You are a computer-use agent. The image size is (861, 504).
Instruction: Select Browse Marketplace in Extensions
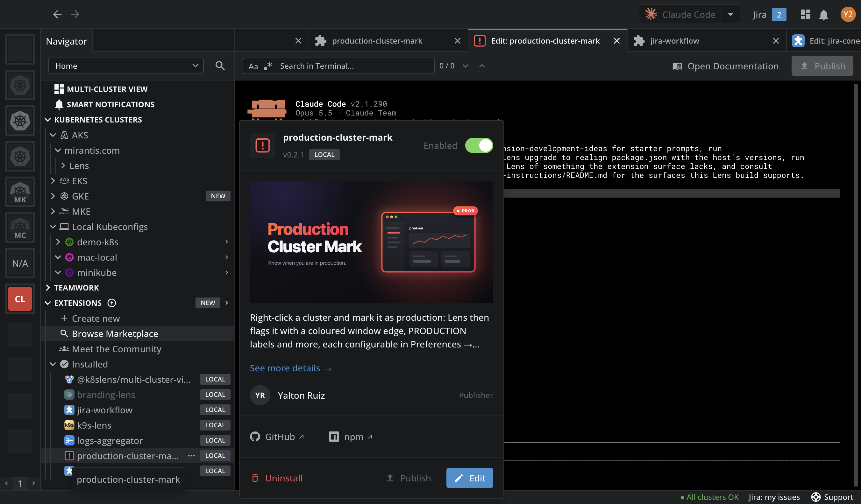(x=137, y=333)
